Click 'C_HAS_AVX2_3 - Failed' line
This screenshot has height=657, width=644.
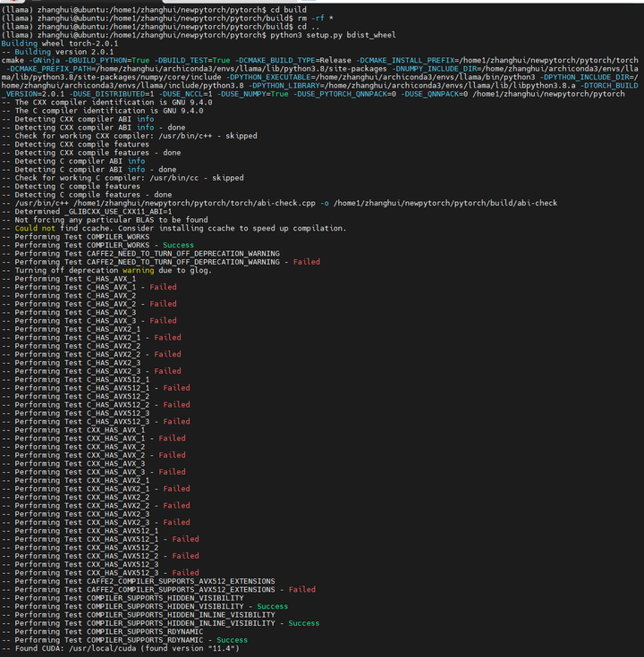pyautogui.click(x=91, y=371)
